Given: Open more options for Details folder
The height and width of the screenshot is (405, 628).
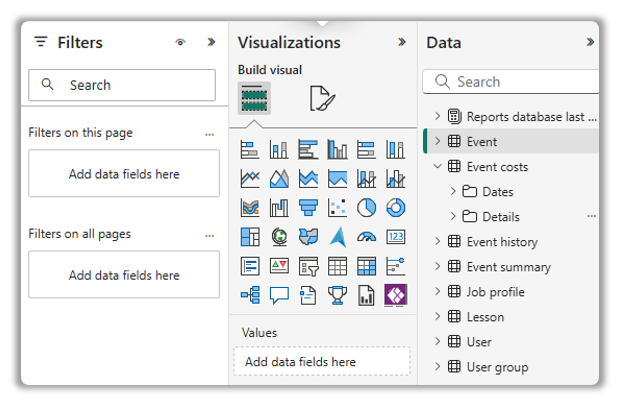Looking at the screenshot, I should [x=592, y=216].
